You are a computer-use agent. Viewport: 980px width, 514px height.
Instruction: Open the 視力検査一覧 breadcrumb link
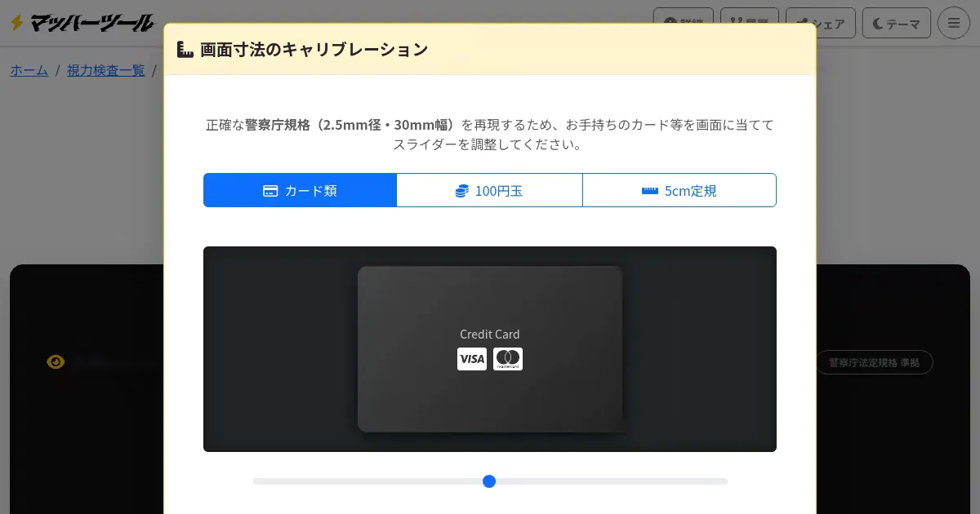click(x=105, y=70)
